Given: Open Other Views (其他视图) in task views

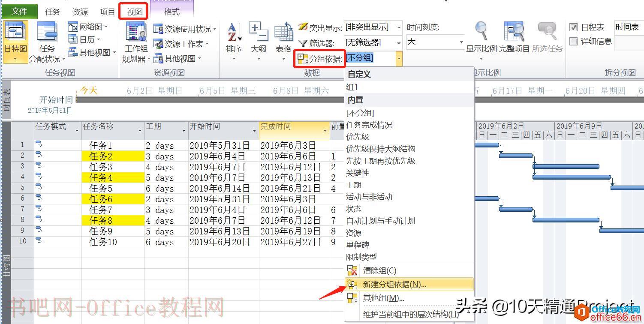Looking at the screenshot, I should 92,52.
